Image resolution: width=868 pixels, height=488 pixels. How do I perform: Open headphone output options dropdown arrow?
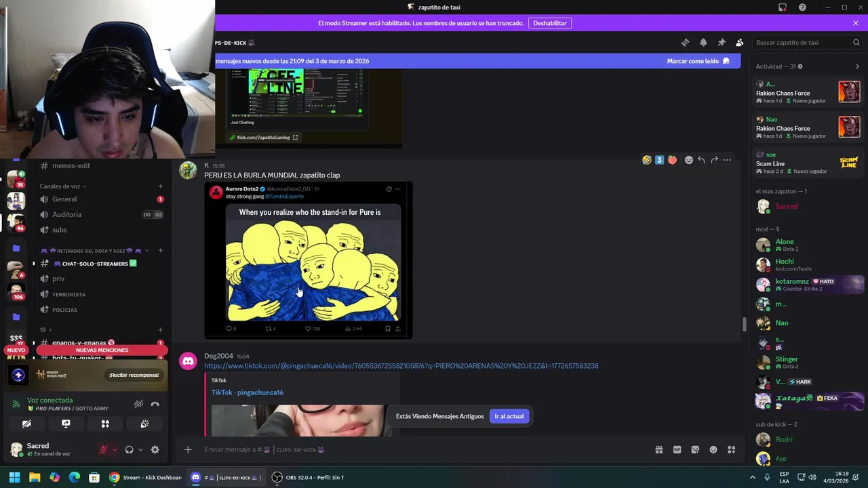(x=140, y=449)
